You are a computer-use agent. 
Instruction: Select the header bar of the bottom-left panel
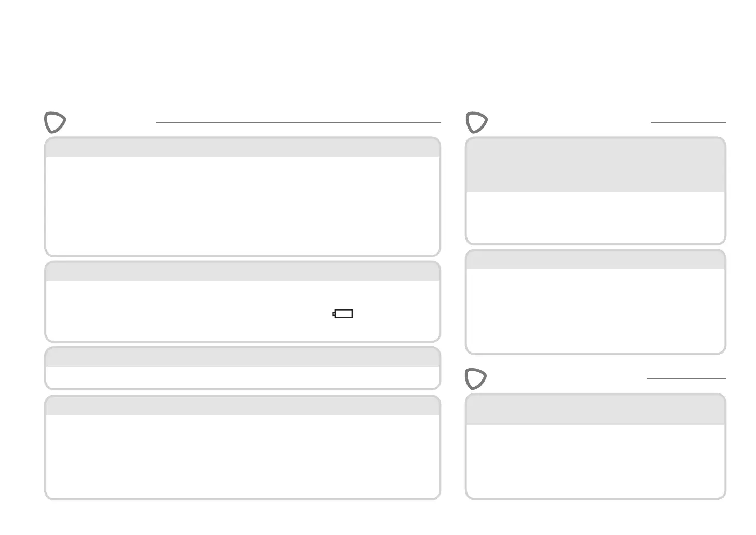(242, 405)
